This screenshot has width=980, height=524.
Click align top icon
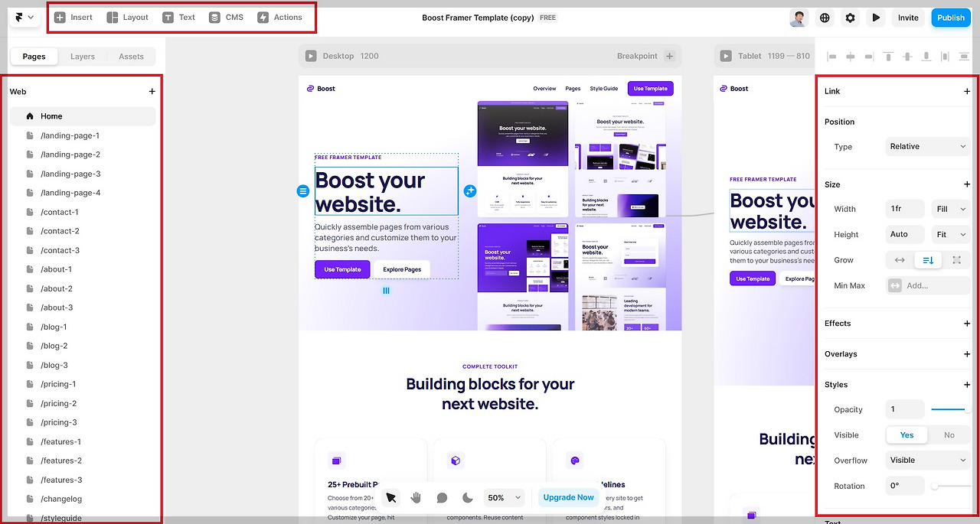tap(888, 57)
